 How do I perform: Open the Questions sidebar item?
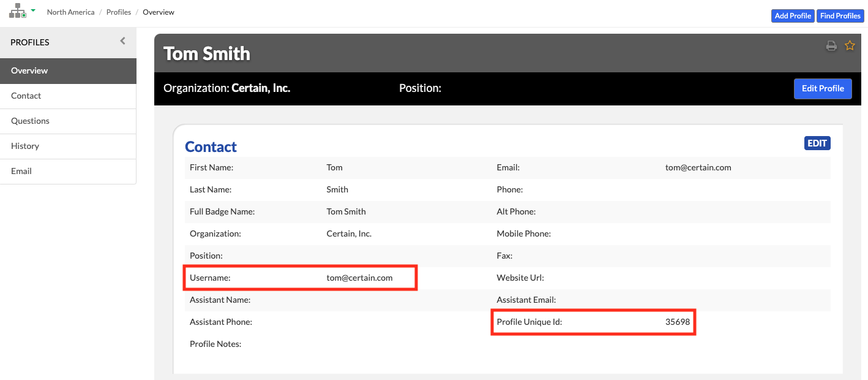(68, 121)
